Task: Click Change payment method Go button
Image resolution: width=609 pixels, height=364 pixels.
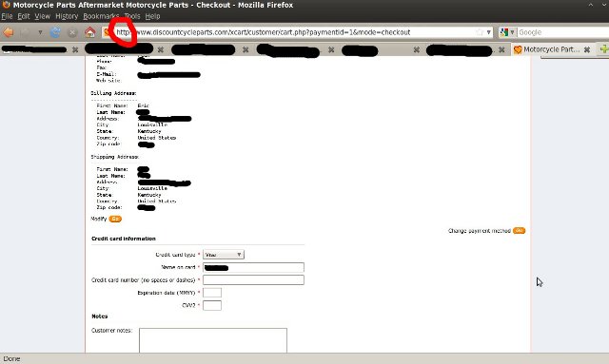Action: (519, 231)
